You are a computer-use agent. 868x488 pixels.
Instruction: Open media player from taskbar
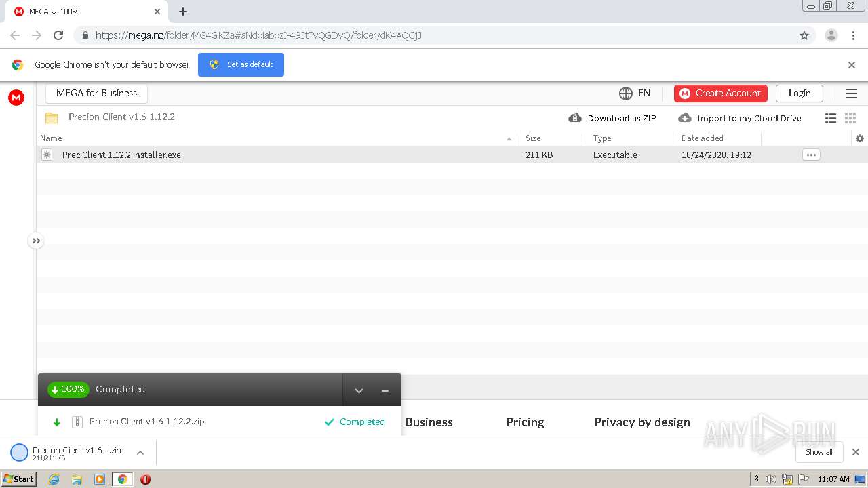pyautogui.click(x=100, y=479)
